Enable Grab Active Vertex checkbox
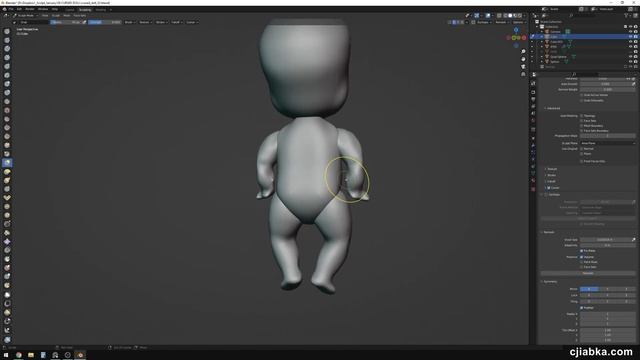The image size is (640, 360). (x=582, y=95)
